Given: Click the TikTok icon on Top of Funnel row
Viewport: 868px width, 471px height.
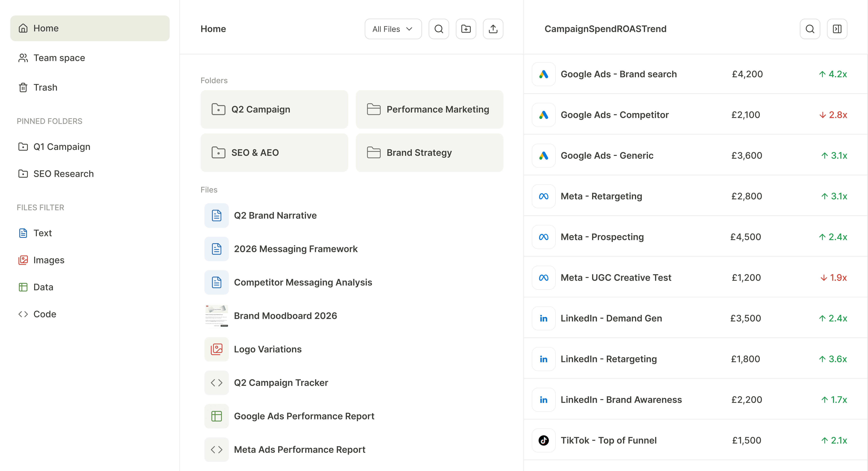Looking at the screenshot, I should click(x=543, y=440).
